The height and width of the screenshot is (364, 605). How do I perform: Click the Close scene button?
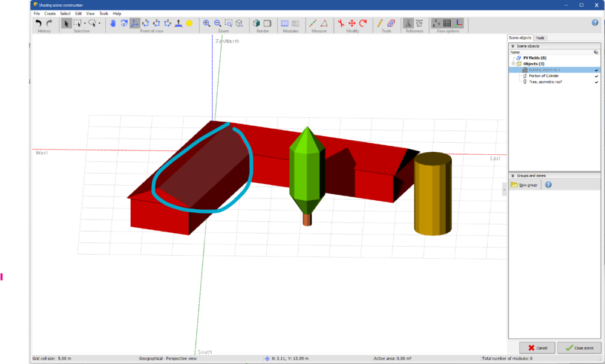[579, 348]
